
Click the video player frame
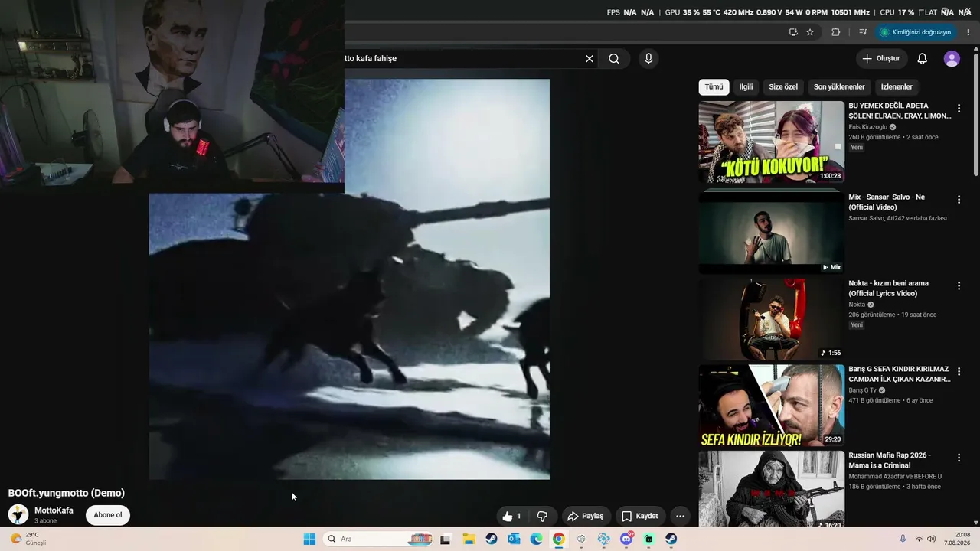pyautogui.click(x=349, y=279)
